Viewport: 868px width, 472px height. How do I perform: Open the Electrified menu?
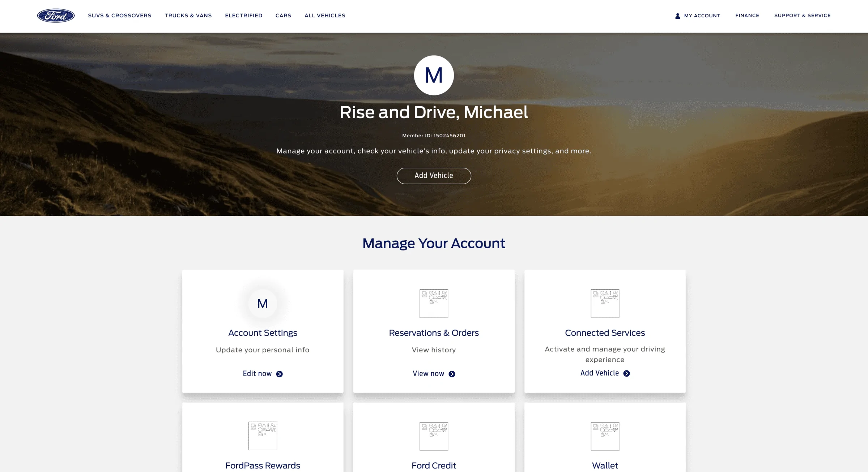(244, 16)
